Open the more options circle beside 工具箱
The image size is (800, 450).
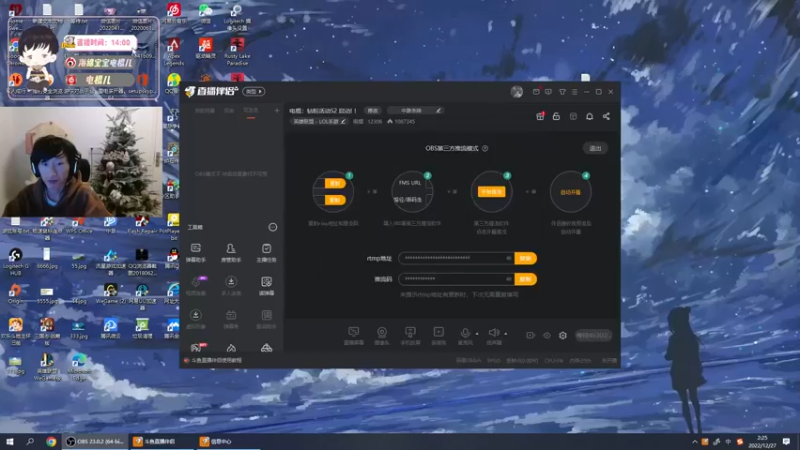click(273, 227)
